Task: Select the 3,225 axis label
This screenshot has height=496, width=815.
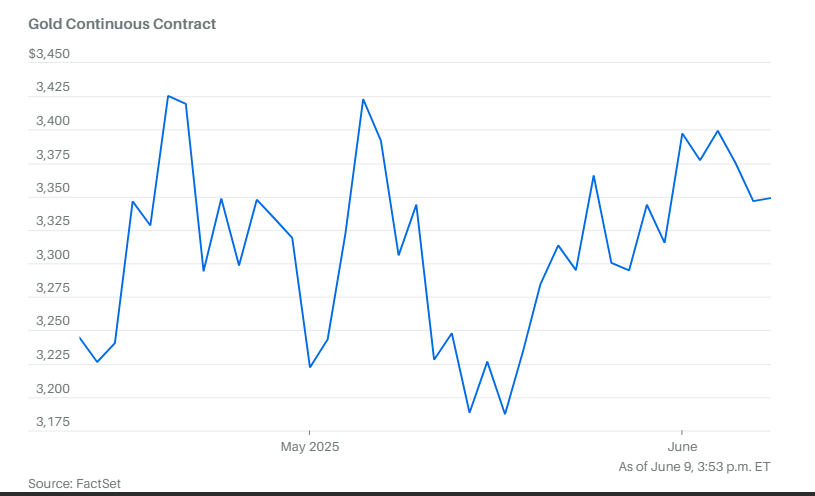Action: 52,355
